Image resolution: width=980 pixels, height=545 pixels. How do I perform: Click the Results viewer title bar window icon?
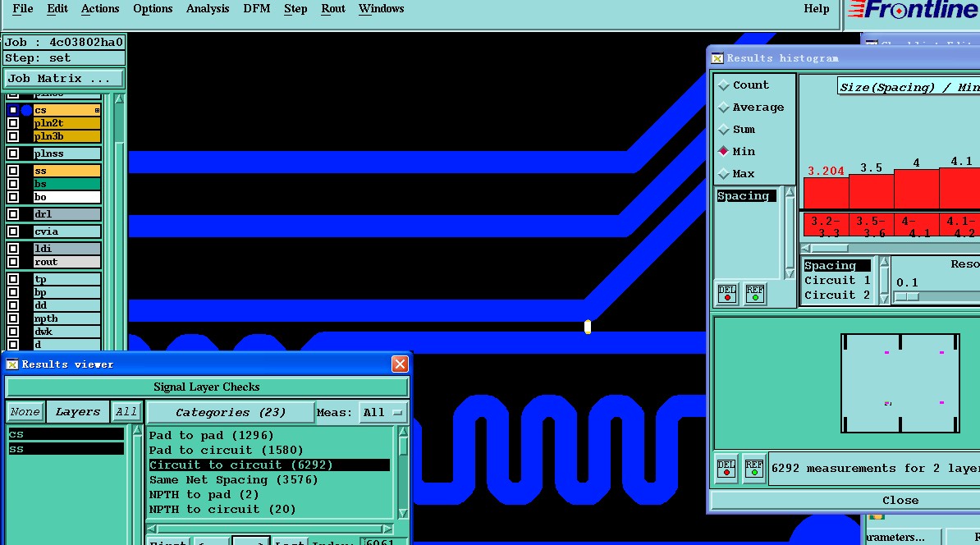pos(11,364)
